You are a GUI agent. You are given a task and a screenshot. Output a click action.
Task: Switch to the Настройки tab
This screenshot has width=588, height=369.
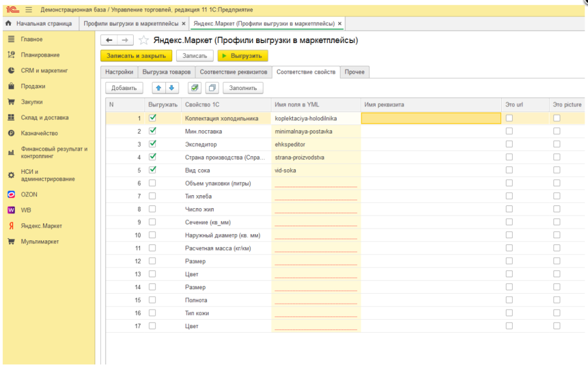point(119,72)
